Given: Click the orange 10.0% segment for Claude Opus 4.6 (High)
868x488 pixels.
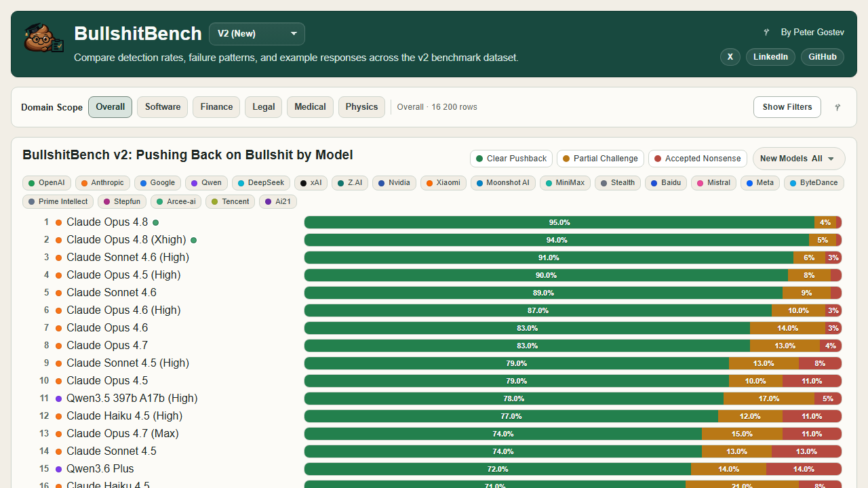Looking at the screenshot, I should 798,310.
